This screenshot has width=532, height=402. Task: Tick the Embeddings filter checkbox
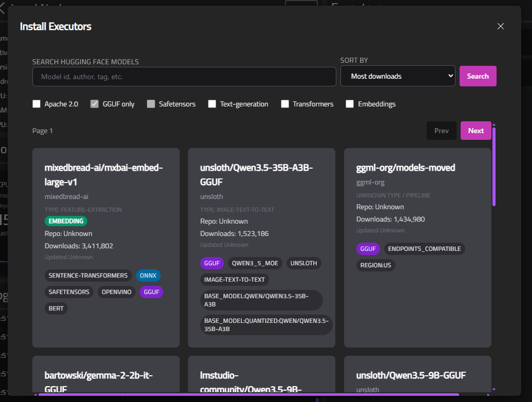[x=350, y=104]
